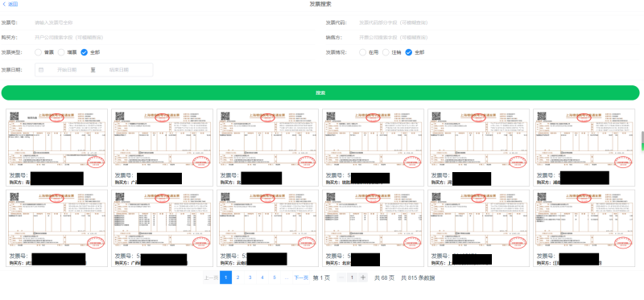Viewport: 644px width, 300px height.
Task: Open invoice thumbnail with 购买方 starting 云南
Action: coord(268,228)
